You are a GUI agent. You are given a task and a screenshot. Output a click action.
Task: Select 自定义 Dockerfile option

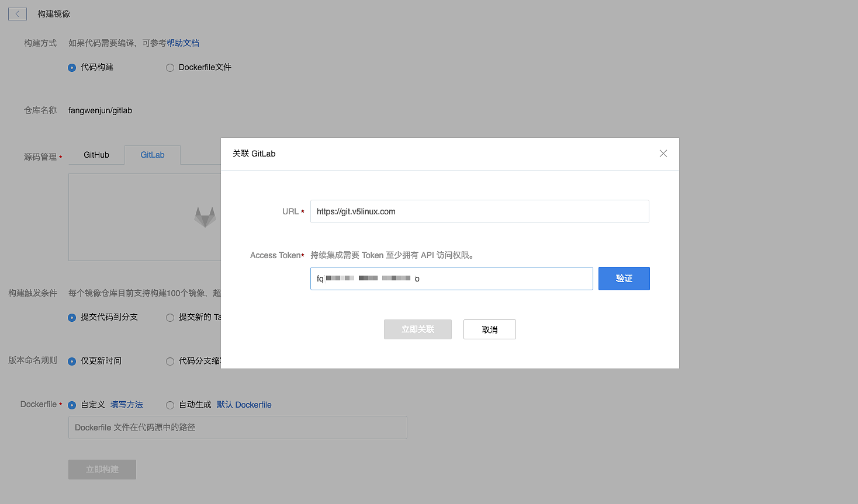(x=72, y=405)
